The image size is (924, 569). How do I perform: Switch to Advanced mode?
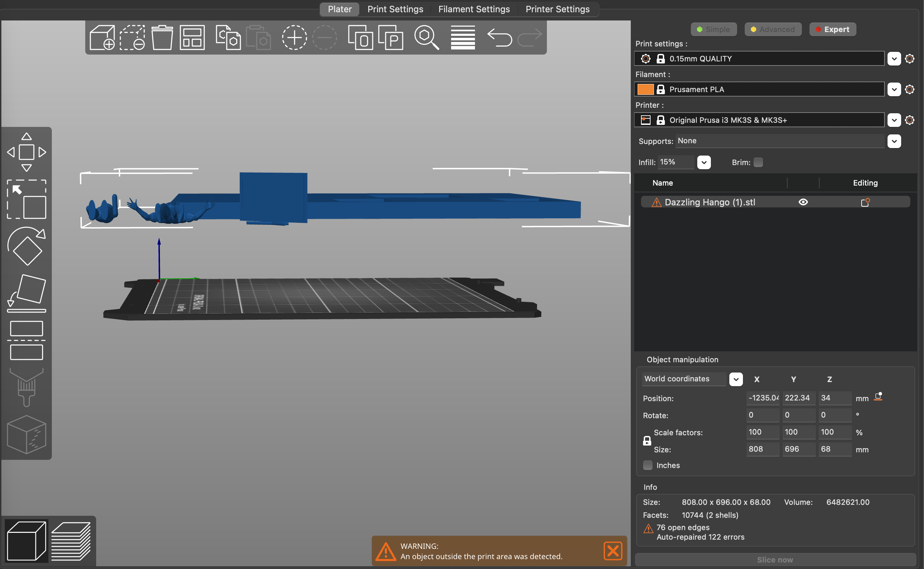[x=773, y=29]
